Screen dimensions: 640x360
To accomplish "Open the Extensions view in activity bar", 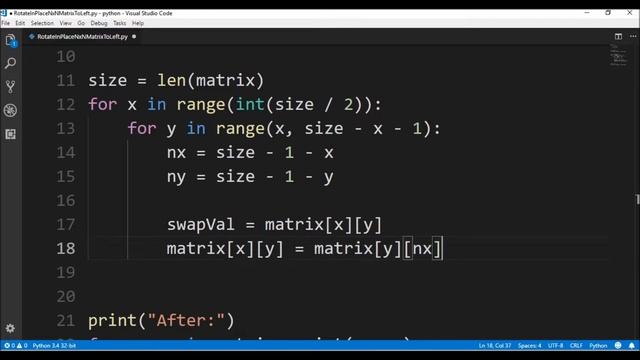I will pos(11,134).
